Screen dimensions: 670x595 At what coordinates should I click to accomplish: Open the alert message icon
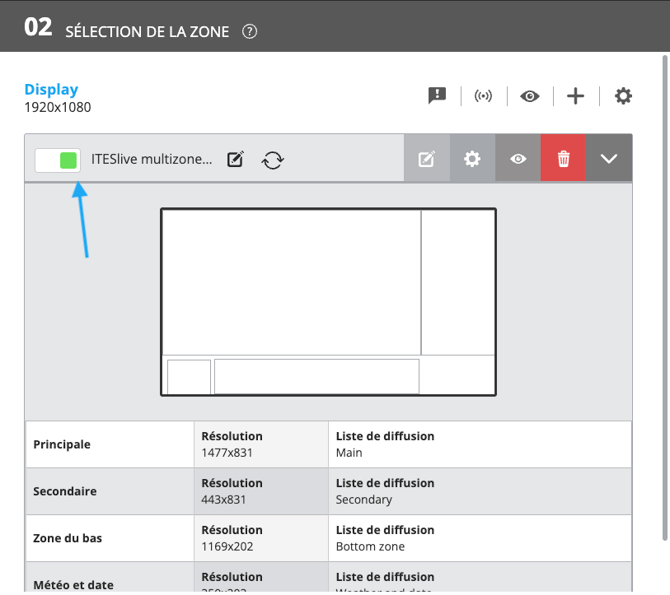(x=437, y=95)
